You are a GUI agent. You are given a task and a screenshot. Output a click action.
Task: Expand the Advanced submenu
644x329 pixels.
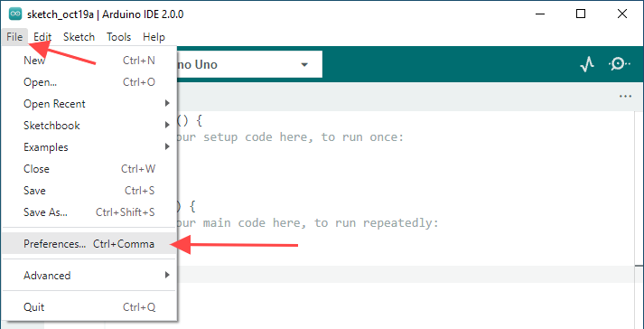[x=89, y=275]
